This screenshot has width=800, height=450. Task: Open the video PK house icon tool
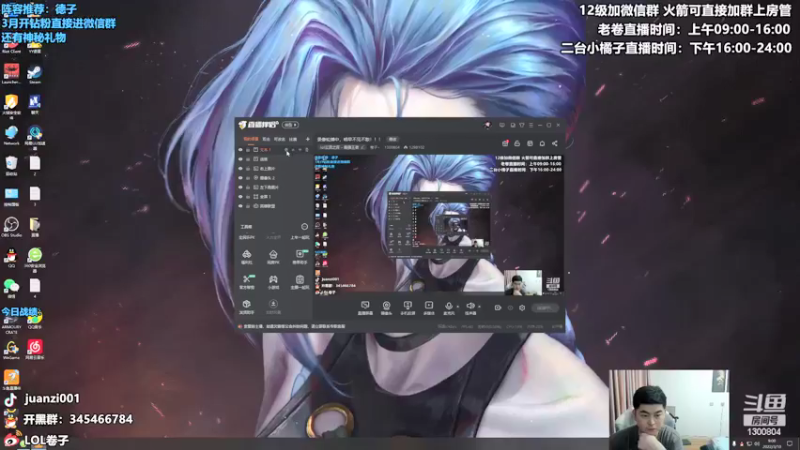pyautogui.click(x=273, y=257)
